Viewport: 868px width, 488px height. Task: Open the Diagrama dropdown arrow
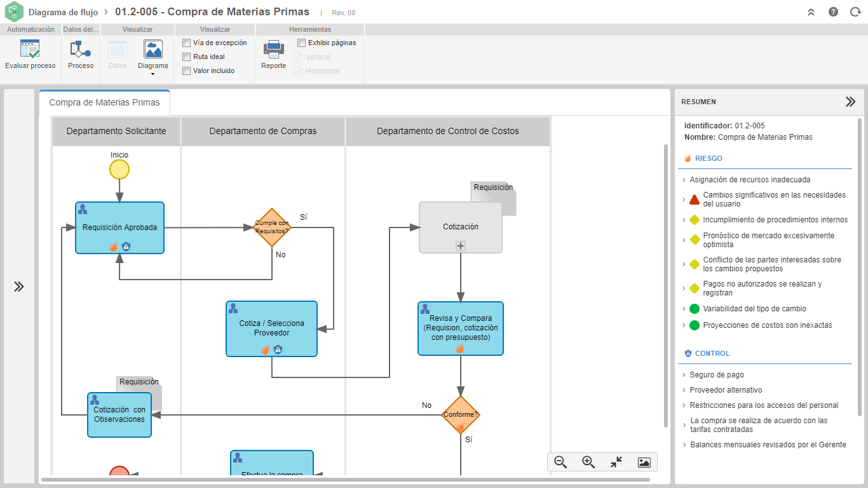pos(153,74)
